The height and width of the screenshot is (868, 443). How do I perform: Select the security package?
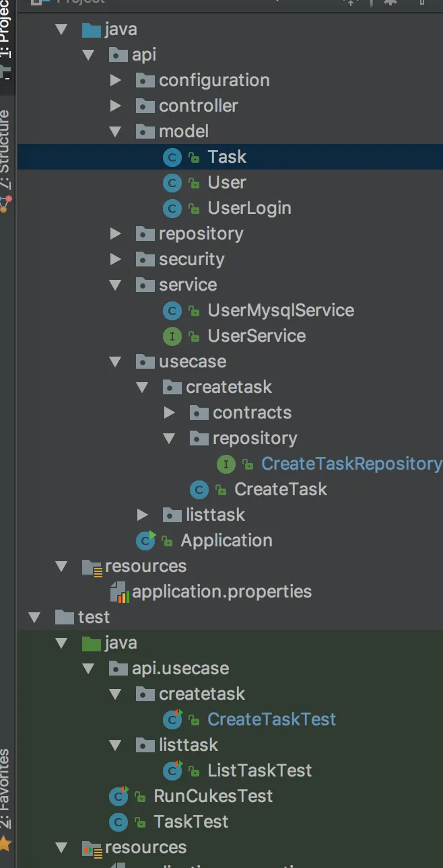191,259
